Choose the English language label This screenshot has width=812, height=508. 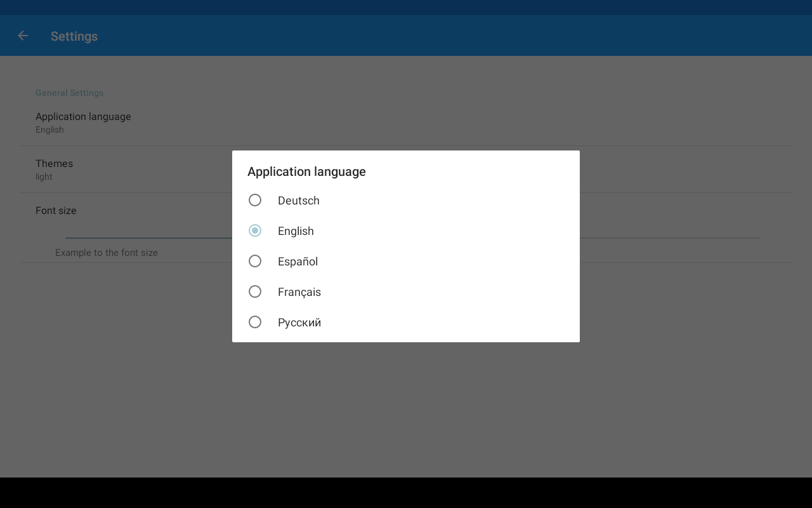tap(296, 231)
